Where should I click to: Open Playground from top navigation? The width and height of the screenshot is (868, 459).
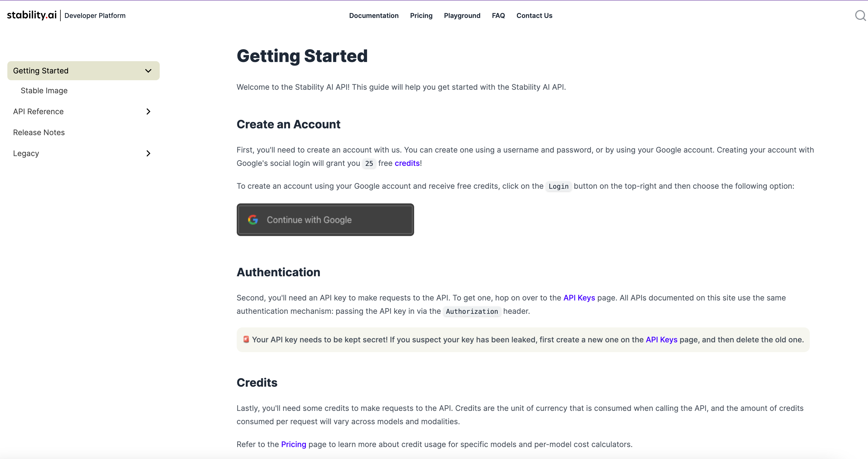click(x=462, y=15)
